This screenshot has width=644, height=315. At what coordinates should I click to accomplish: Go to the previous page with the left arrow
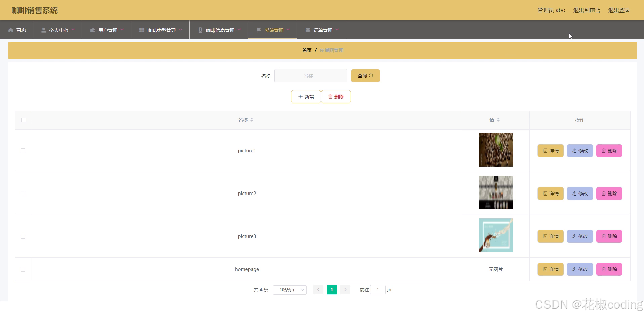pos(318,290)
